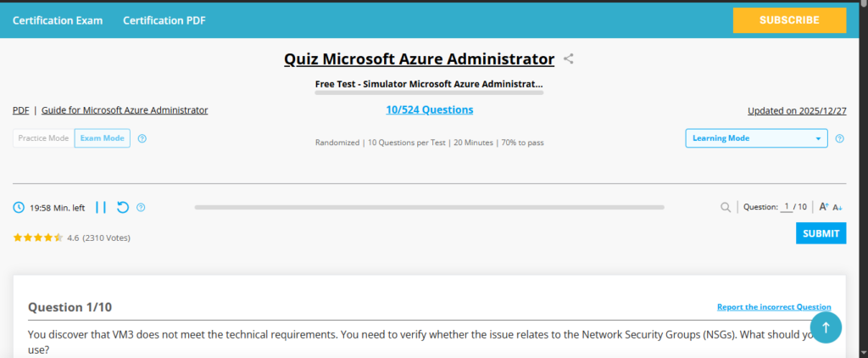The height and width of the screenshot is (358, 868).
Task: Expand the Learning Mode dropdown
Action: [x=756, y=138]
